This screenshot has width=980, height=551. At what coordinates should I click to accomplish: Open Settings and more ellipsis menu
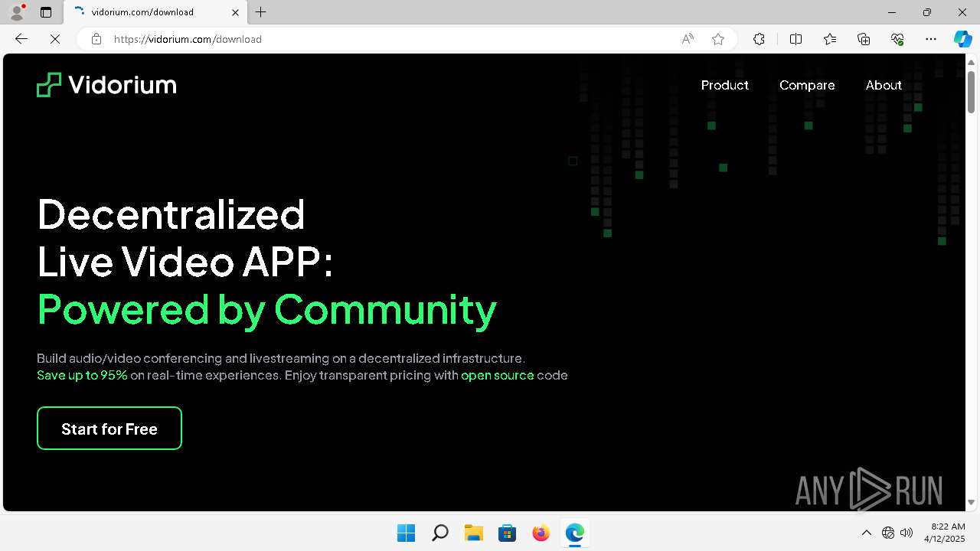931,39
